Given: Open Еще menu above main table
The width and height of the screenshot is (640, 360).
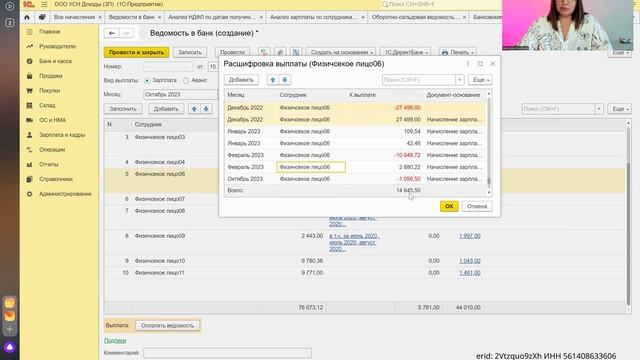Looking at the screenshot, I should [x=620, y=109].
